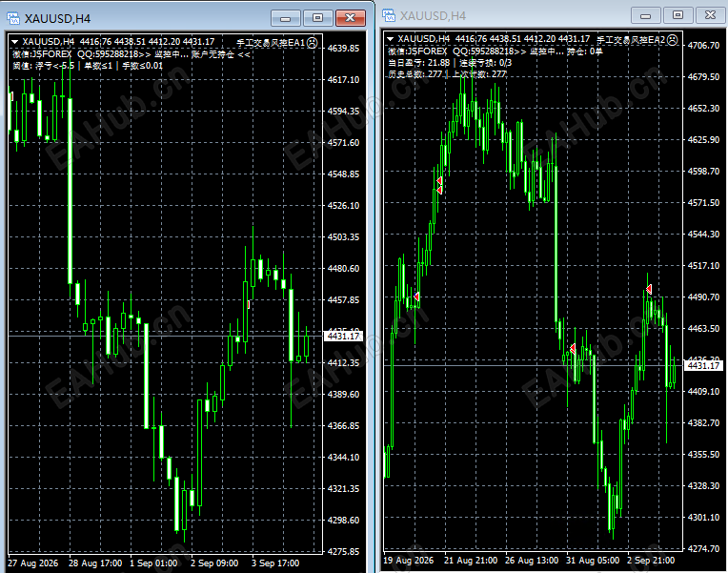
Task: Click the 3 Sep 17:00 time label
Action: (x=275, y=563)
